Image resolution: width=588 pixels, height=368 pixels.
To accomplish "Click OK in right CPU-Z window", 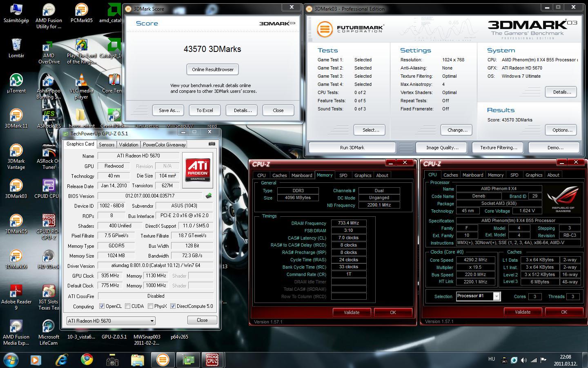I will pyautogui.click(x=564, y=312).
